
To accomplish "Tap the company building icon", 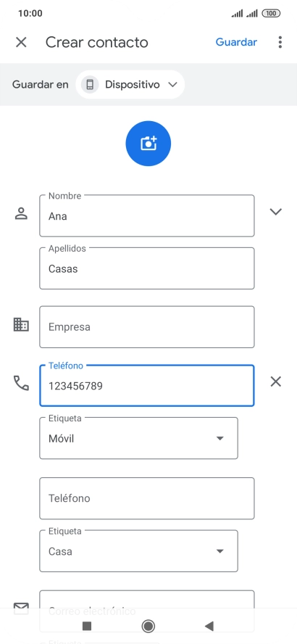I will pos(21,324).
